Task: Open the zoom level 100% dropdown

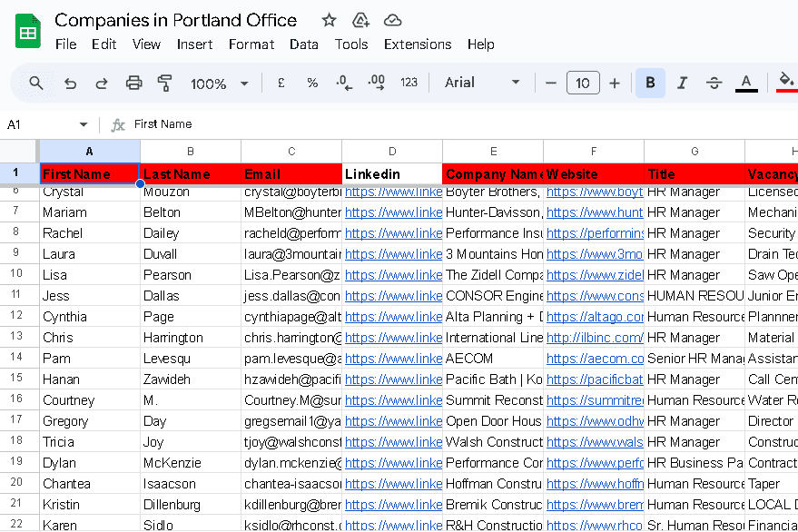Action: point(219,84)
